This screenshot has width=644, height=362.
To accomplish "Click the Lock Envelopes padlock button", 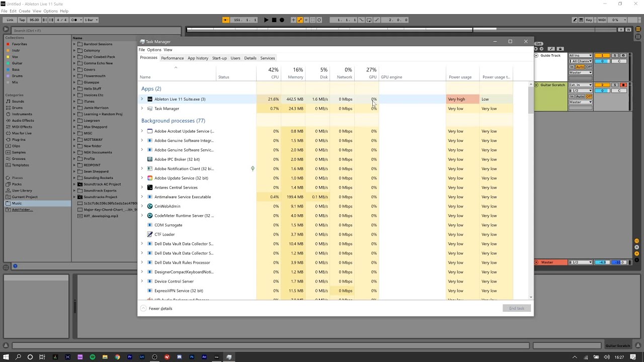I will (560, 49).
